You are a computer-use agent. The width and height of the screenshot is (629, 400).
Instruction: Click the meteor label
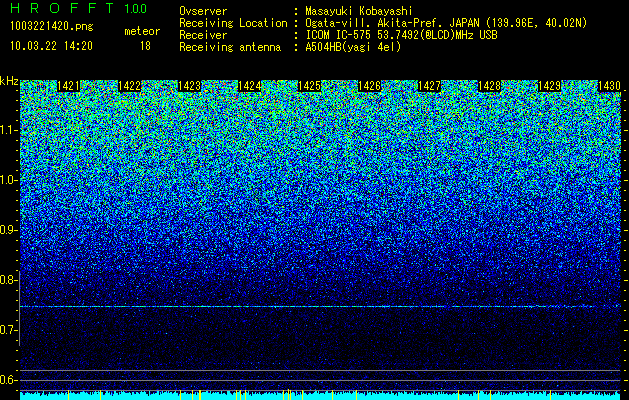pyautogui.click(x=142, y=31)
